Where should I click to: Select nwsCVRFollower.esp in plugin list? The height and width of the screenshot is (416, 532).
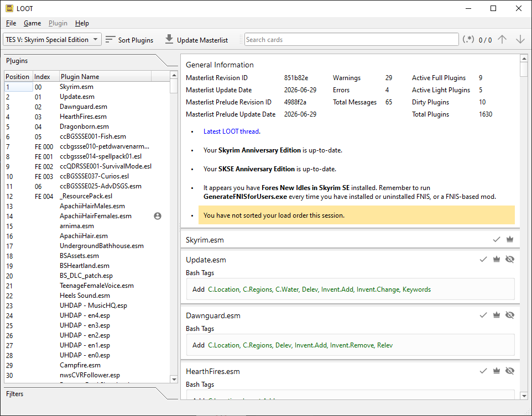pyautogui.click(x=87, y=375)
